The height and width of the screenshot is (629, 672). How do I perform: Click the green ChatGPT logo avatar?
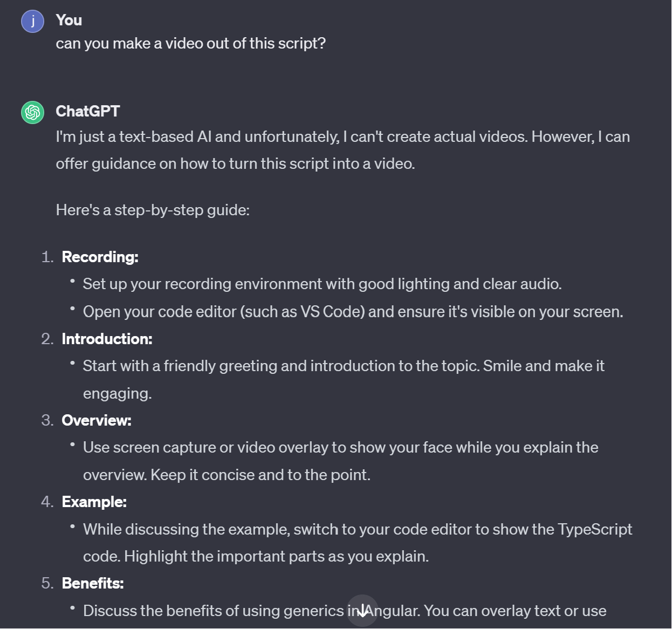tap(33, 112)
